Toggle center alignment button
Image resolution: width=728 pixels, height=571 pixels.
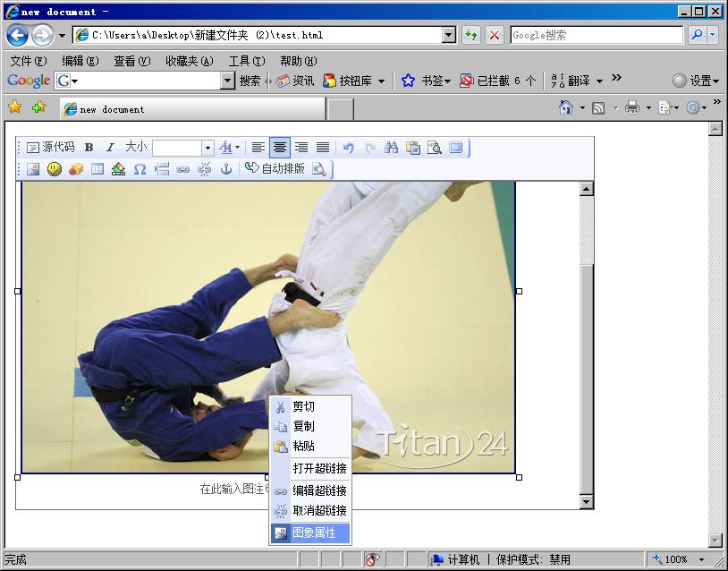click(x=280, y=148)
